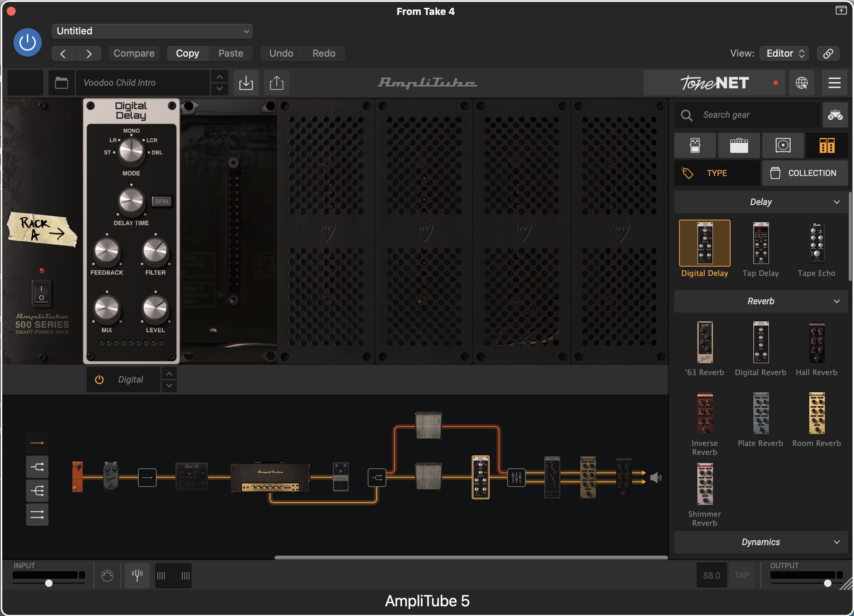This screenshot has height=616, width=854.
Task: Click the Copy button
Action: click(x=188, y=53)
